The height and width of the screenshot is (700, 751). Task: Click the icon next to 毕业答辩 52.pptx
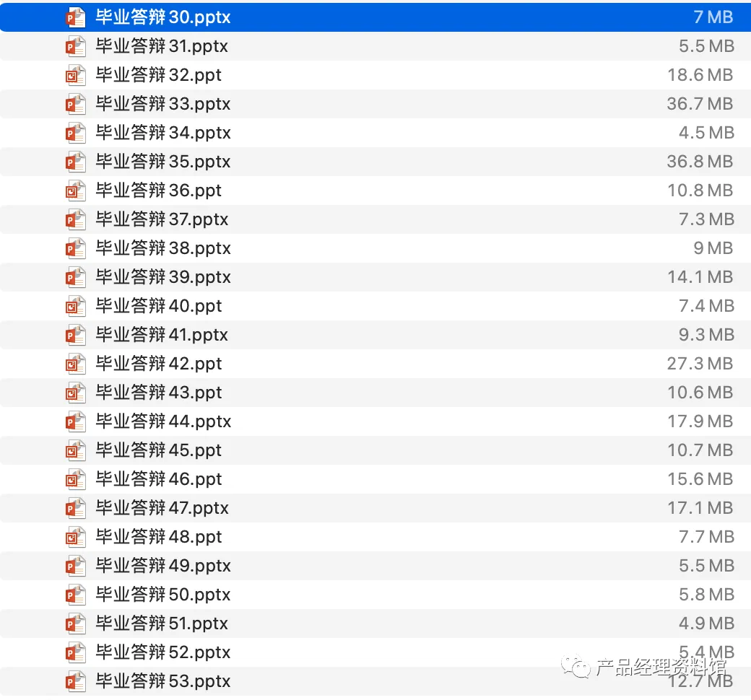[76, 652]
